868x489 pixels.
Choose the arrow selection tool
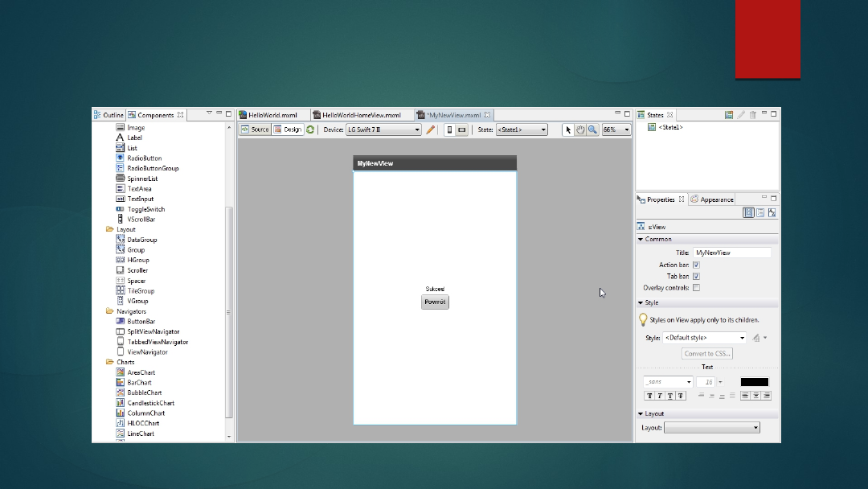click(568, 129)
